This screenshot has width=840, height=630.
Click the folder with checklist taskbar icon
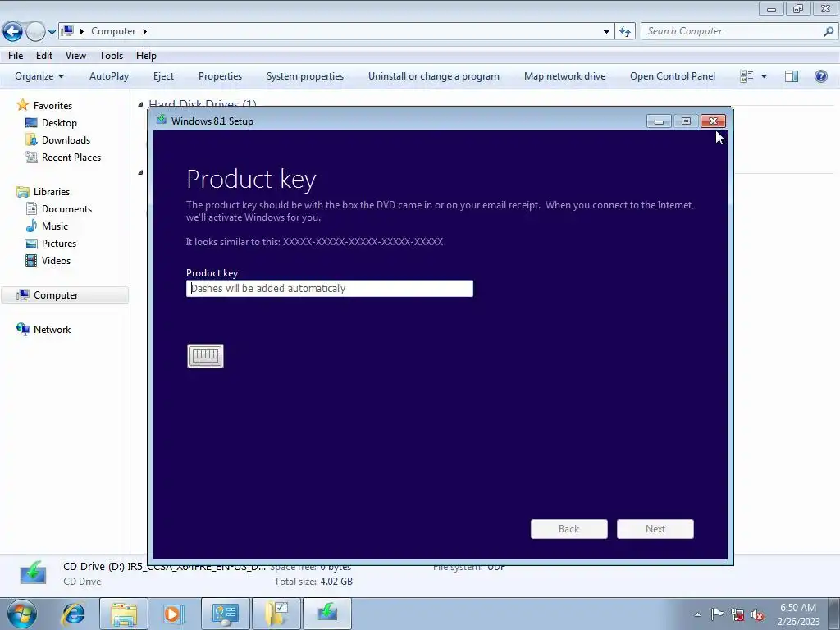click(276, 614)
